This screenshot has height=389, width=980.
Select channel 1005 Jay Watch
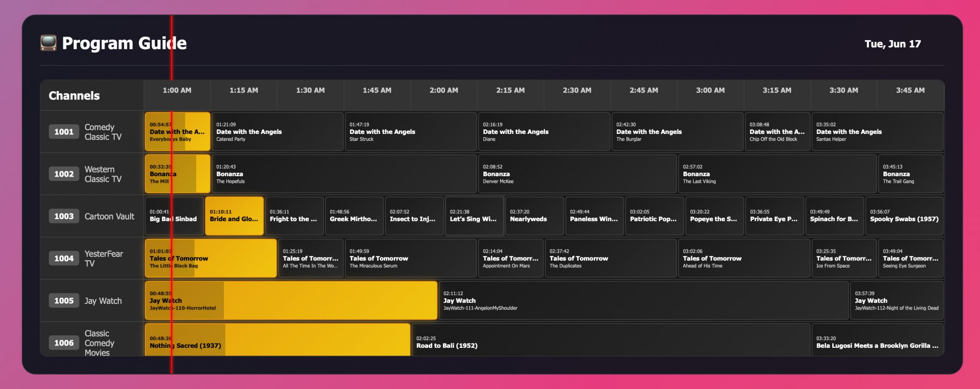[92, 300]
